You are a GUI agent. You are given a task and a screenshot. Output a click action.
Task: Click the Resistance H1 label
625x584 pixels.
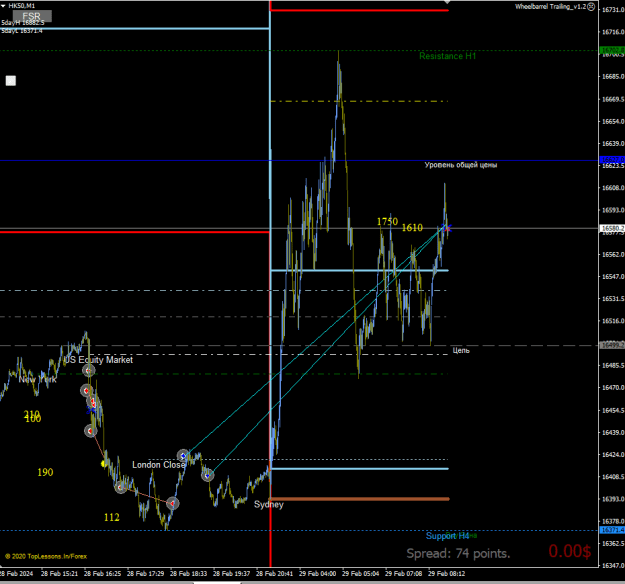tap(448, 56)
